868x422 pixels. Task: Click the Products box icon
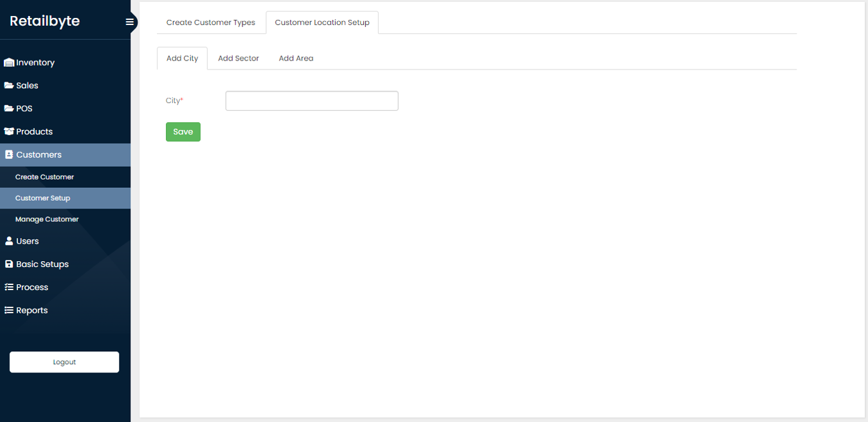coord(9,131)
